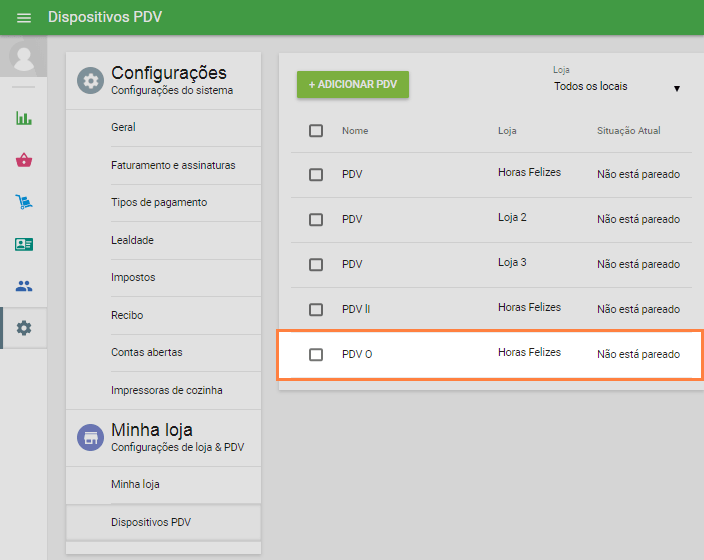Viewport: 704px width, 560px height.
Task: Check the PDV row for Loja 2
Action: (x=316, y=219)
